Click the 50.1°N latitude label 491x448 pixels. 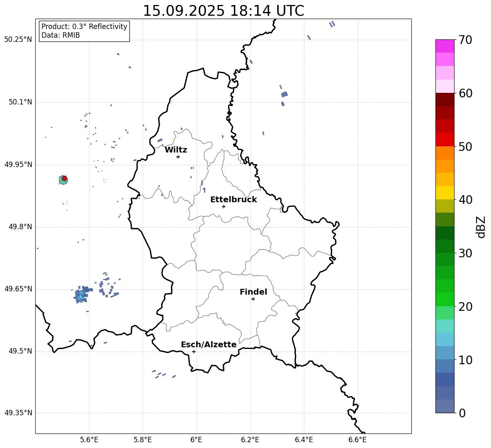pos(20,102)
